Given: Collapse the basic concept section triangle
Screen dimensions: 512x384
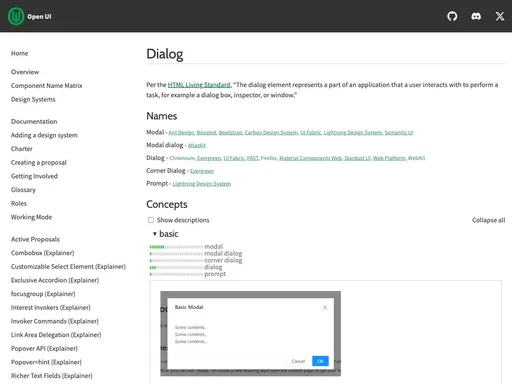Looking at the screenshot, I should (x=155, y=234).
